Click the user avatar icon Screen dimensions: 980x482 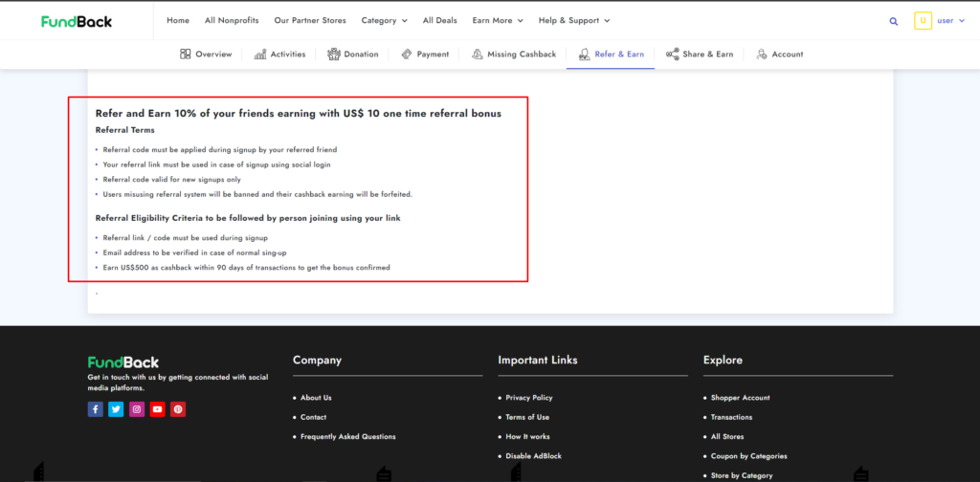click(923, 20)
